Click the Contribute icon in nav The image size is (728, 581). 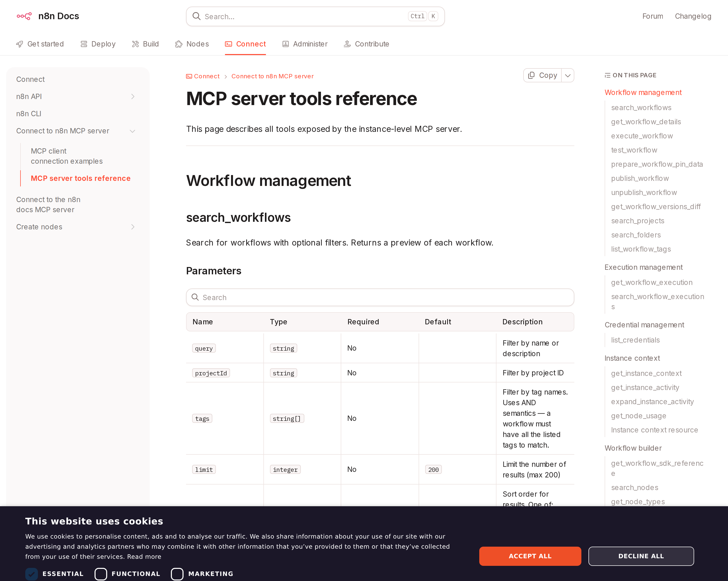tap(347, 44)
